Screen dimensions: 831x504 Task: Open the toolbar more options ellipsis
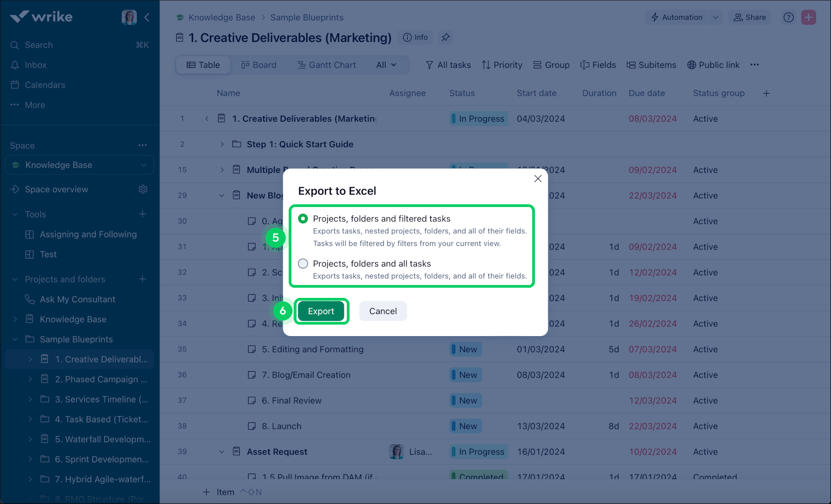(x=754, y=65)
